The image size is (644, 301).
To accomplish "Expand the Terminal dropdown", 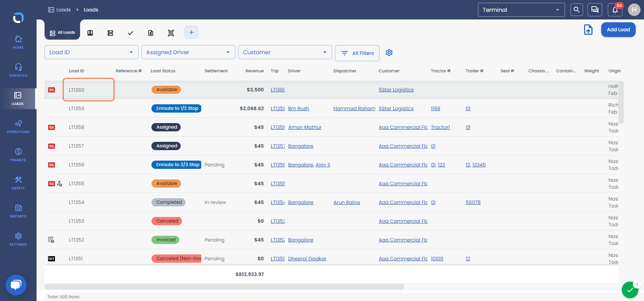I will pos(521,10).
